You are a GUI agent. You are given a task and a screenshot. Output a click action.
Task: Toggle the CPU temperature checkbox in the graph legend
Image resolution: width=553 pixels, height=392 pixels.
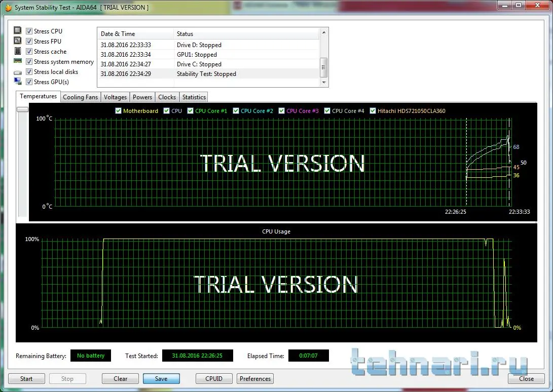(166, 111)
